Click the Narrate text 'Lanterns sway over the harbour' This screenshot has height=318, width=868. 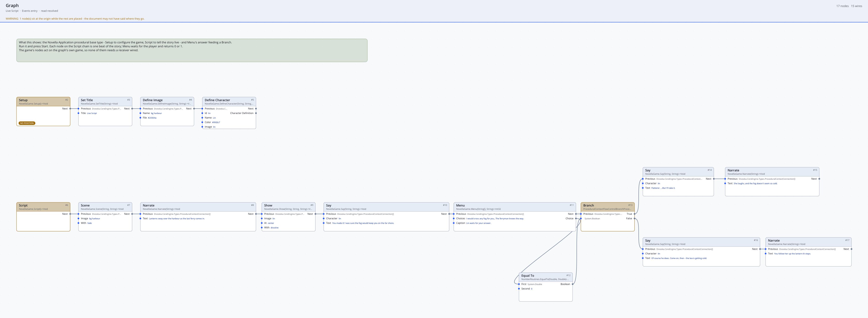pos(177,218)
